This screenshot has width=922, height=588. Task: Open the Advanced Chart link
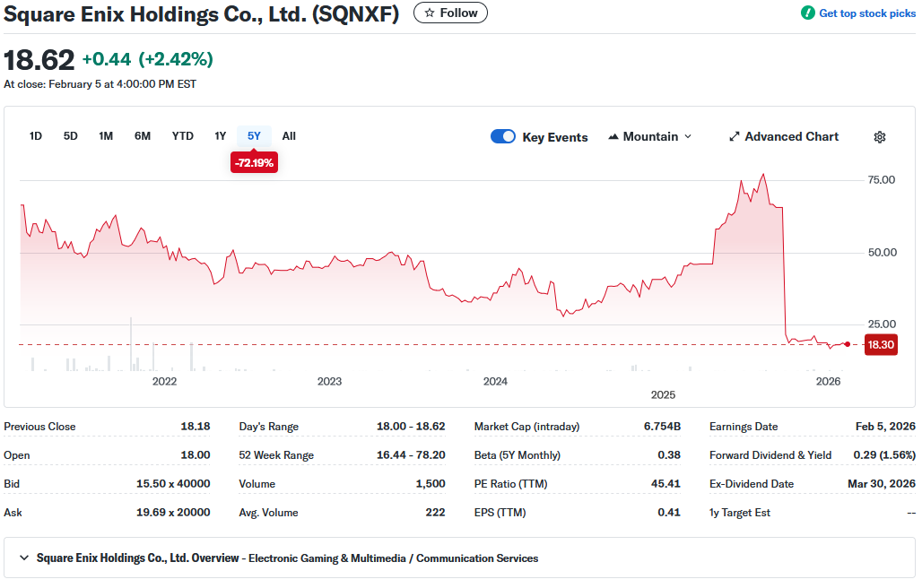point(791,137)
